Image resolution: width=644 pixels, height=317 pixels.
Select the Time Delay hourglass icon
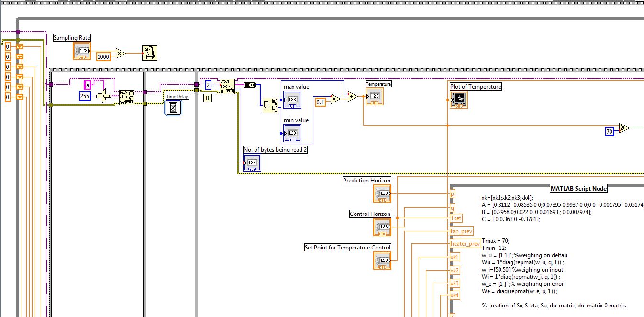(173, 108)
